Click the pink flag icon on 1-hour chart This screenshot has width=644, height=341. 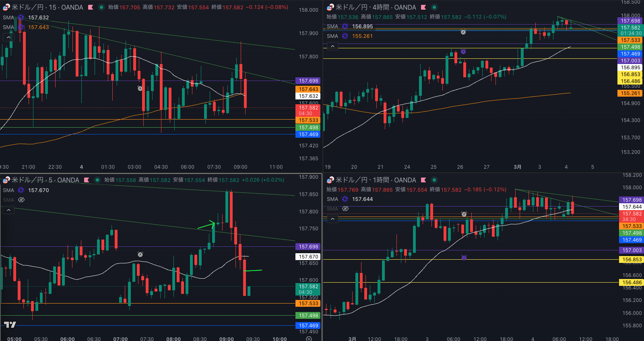pyautogui.click(x=423, y=180)
